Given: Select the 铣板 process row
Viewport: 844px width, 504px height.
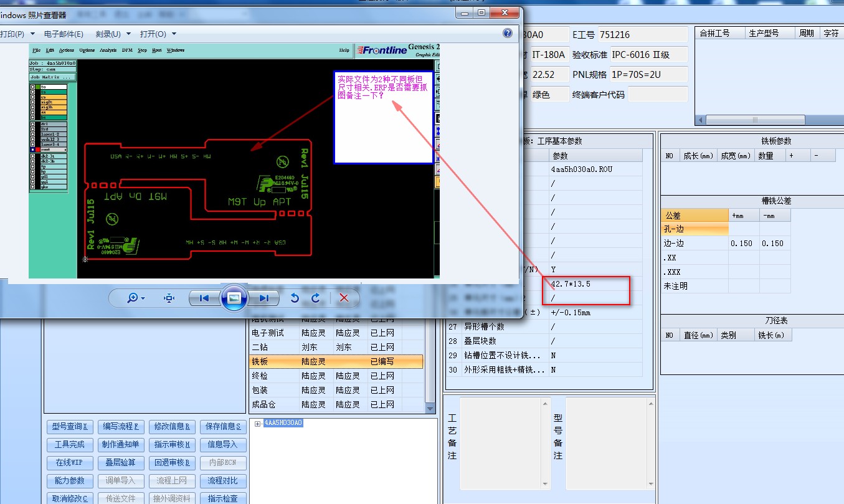Looking at the screenshot, I should click(x=336, y=361).
